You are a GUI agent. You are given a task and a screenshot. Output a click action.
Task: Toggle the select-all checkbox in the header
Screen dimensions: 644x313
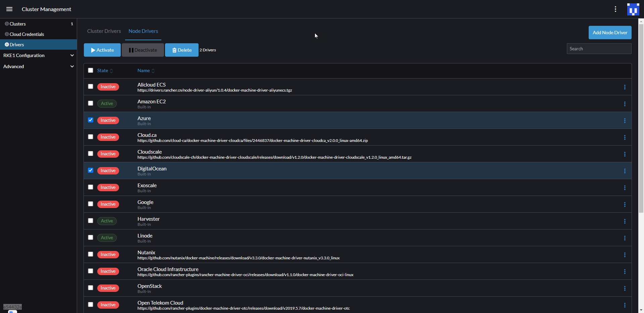90,70
